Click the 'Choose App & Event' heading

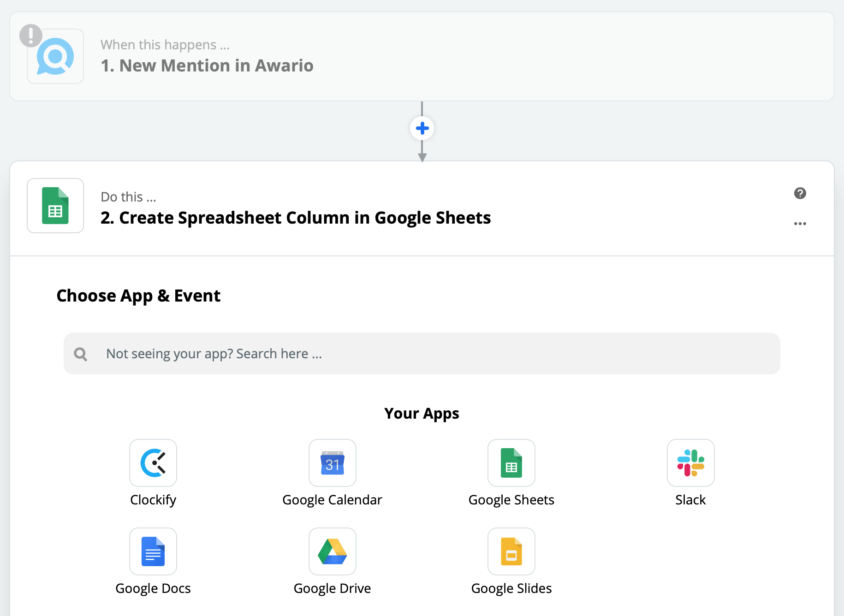tap(138, 296)
